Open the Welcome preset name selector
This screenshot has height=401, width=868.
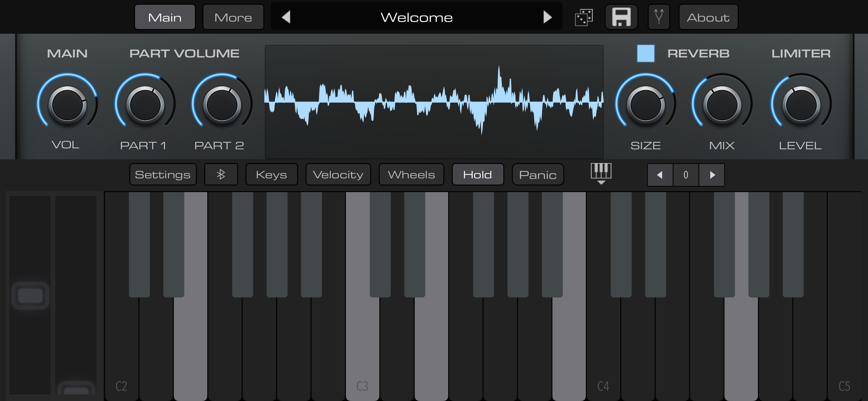(x=417, y=17)
